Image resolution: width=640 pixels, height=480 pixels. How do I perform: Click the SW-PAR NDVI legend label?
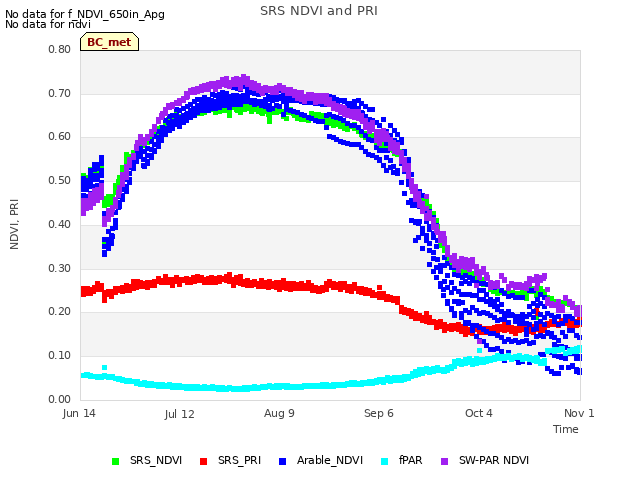pos(494,460)
